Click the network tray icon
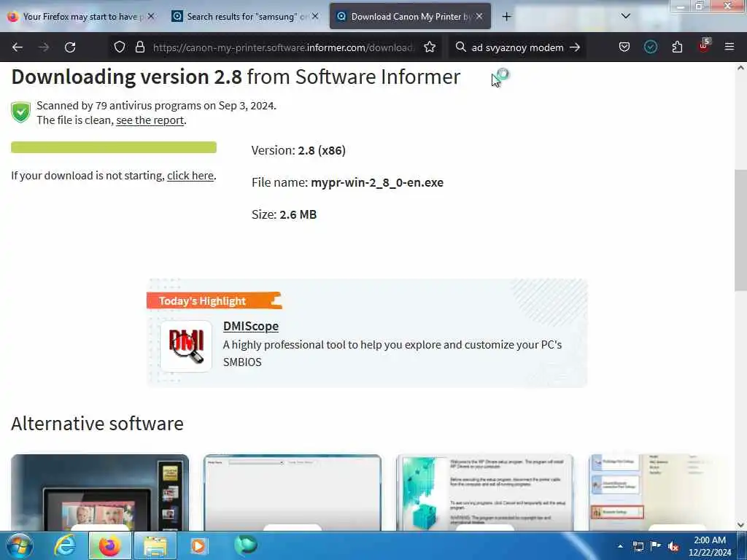Image resolution: width=747 pixels, height=560 pixels. (638, 546)
